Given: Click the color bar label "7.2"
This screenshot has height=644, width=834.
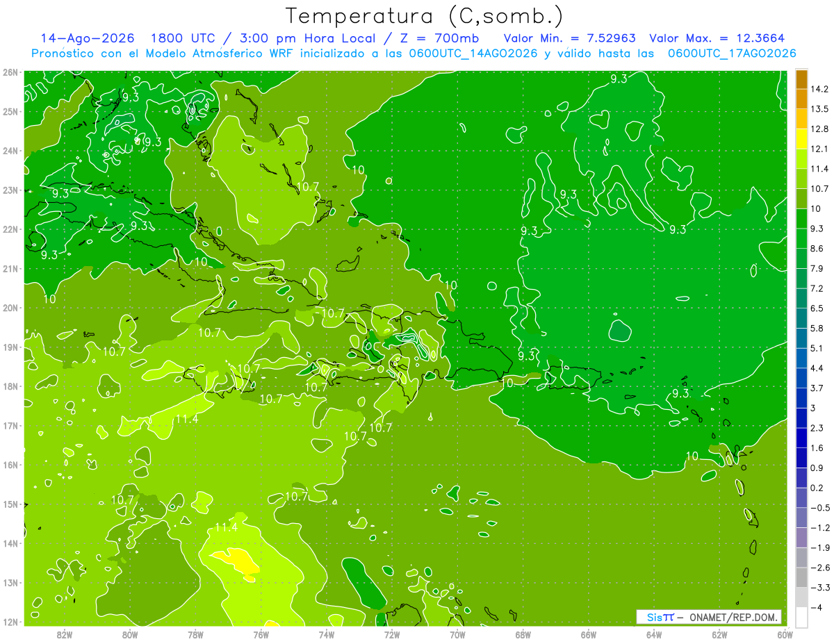Looking at the screenshot, I should point(817,288).
